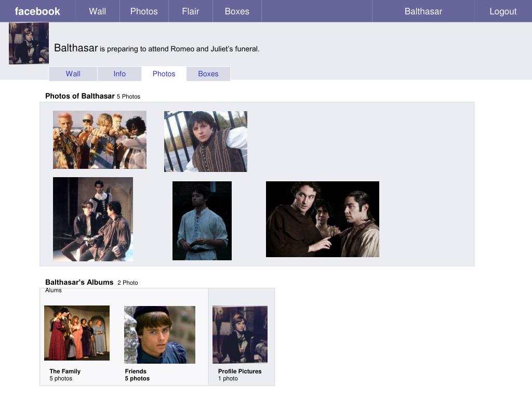532x399 pixels.
Task: Open Wall in the top navigation bar
Action: click(x=97, y=11)
